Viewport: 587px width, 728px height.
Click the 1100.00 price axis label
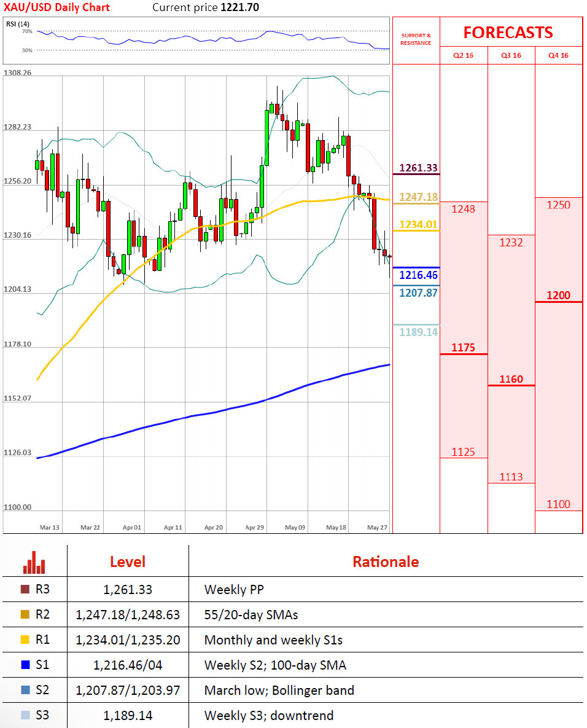(x=17, y=507)
